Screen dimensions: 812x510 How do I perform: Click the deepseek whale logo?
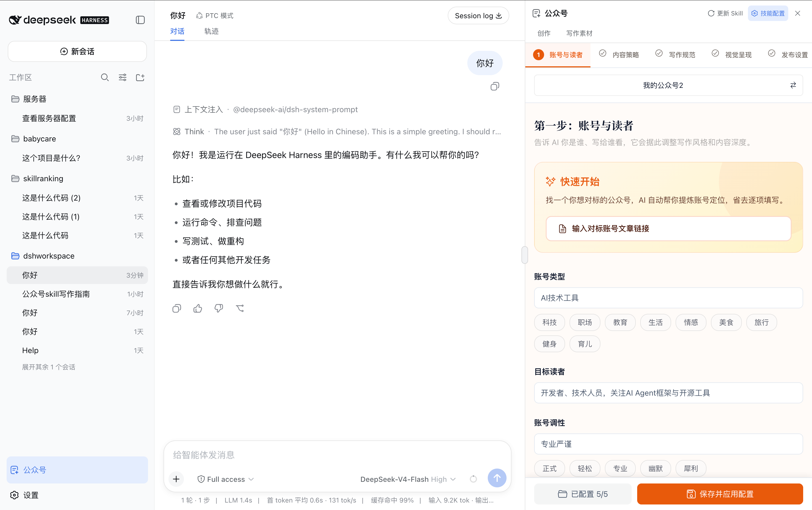click(15, 20)
